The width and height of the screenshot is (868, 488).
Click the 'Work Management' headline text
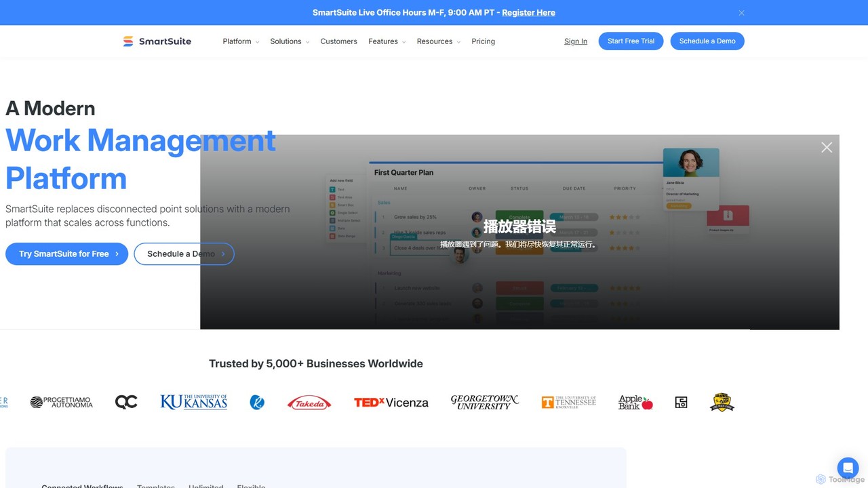140,140
